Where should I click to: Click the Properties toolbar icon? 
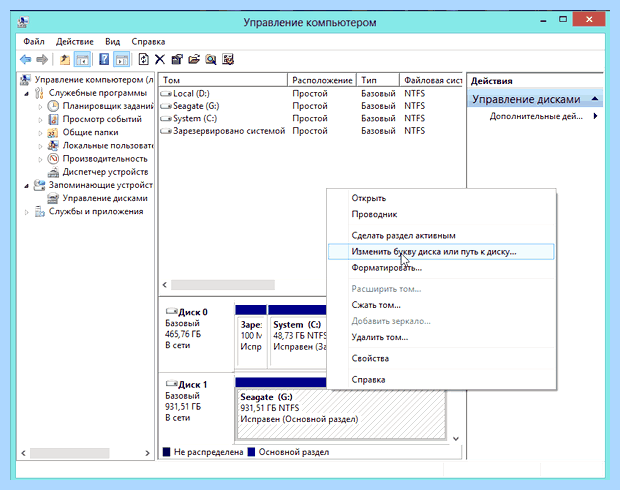point(177,60)
